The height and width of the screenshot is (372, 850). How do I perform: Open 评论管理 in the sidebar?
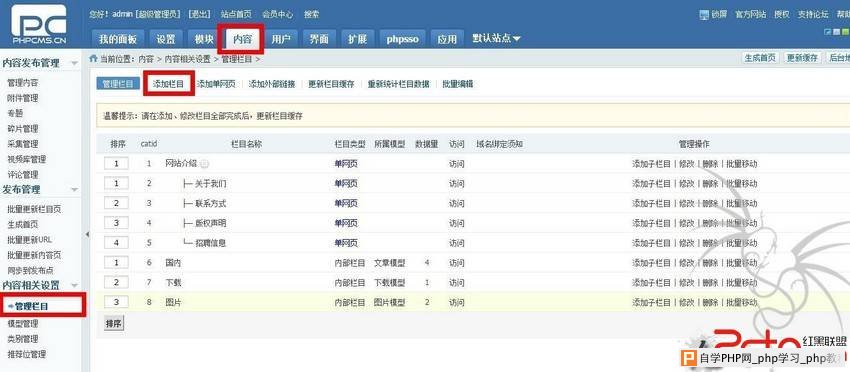click(x=23, y=174)
